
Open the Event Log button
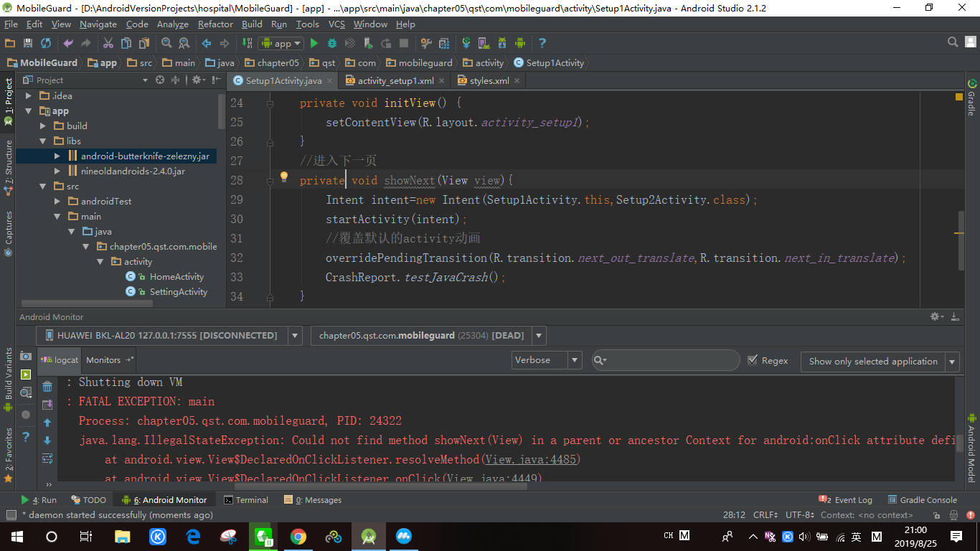[846, 500]
